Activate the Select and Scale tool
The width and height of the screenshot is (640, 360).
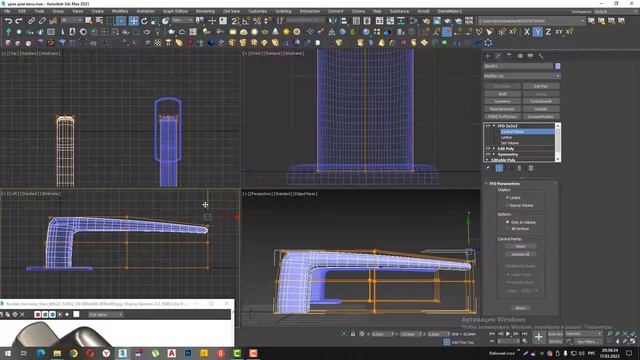click(x=155, y=20)
